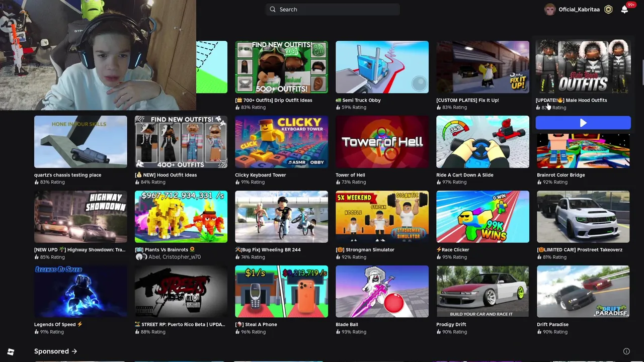This screenshot has height=362, width=644.
Task: Open Male Hood Outfits thumbnail
Action: click(583, 66)
